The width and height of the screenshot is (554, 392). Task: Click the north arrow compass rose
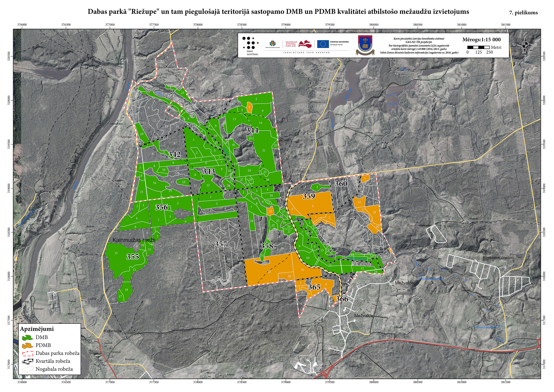(525, 45)
